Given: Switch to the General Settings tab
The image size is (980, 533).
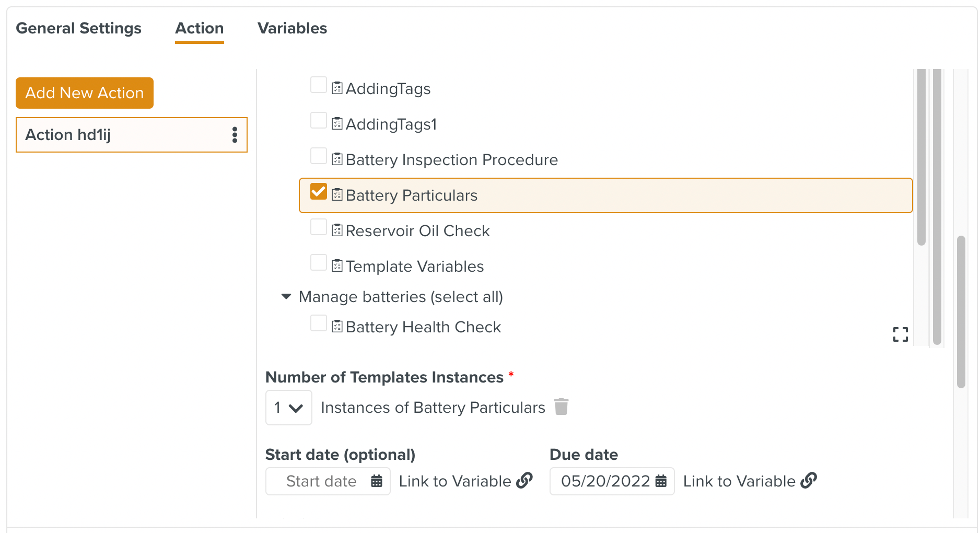Looking at the screenshot, I should pyautogui.click(x=78, y=28).
